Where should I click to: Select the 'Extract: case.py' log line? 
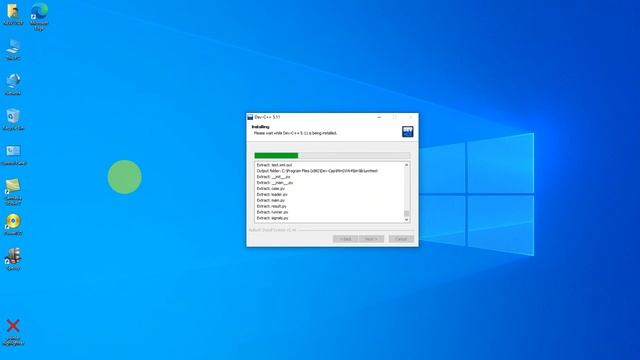[271, 189]
